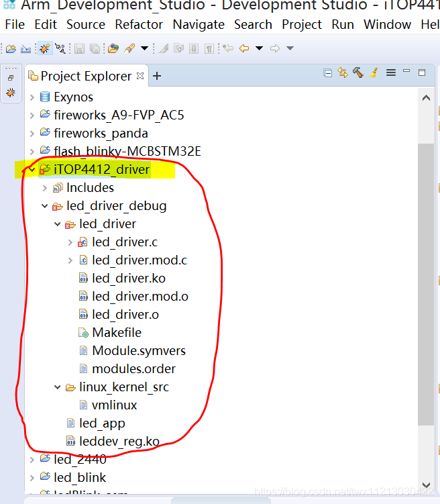Click the Restore icon in the left sidebar
This screenshot has width=440, height=504.
tap(11, 78)
